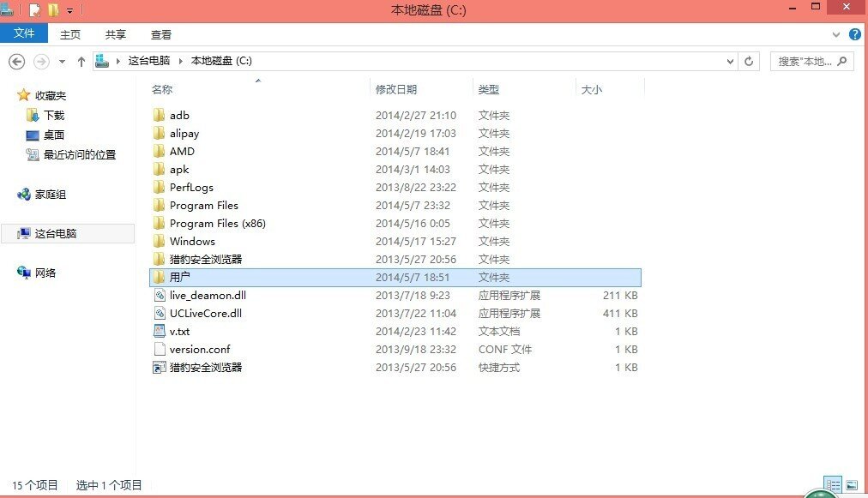868x498 pixels.
Task: Click the search magnifier icon
Action: point(842,61)
